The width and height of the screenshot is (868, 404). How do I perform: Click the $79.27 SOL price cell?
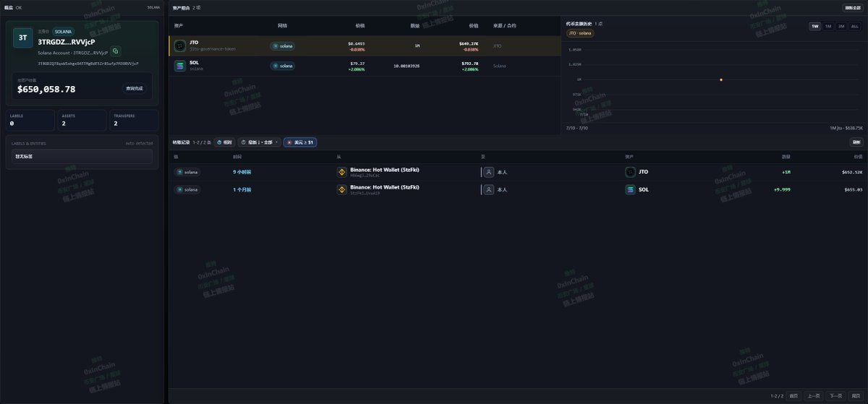[357, 64]
